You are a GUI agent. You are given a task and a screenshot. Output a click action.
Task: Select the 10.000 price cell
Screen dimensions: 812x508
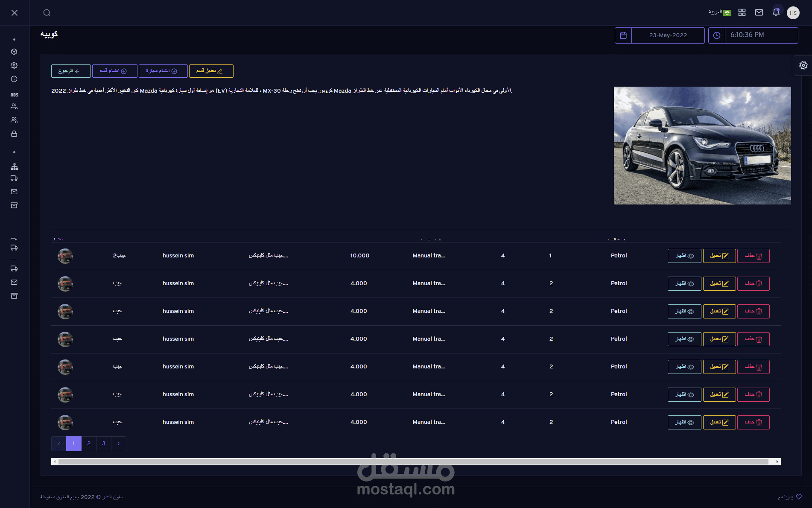[360, 256]
